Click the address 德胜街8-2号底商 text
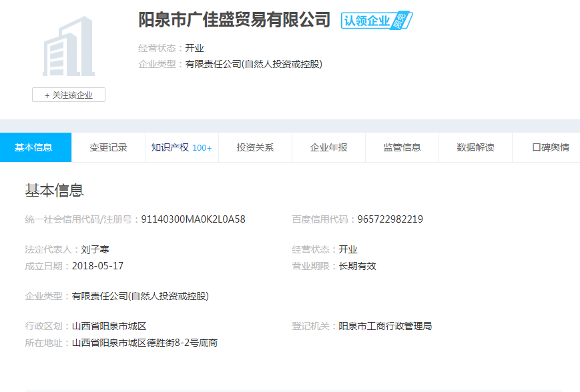Screen dimensions: 580x392 pyautogui.click(x=183, y=343)
